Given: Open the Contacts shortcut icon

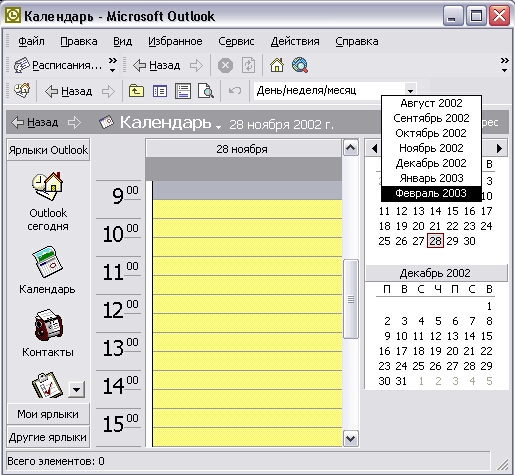Looking at the screenshot, I should pos(48,325).
